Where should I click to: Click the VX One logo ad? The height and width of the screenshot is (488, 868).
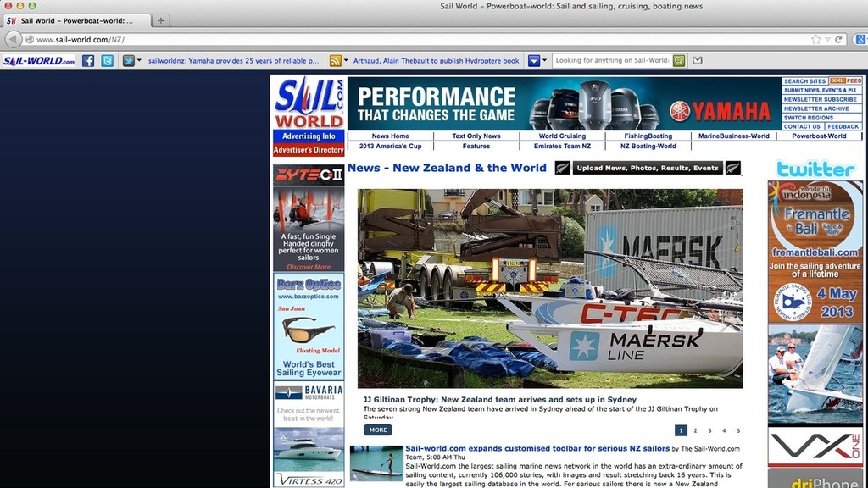pyautogui.click(x=815, y=446)
